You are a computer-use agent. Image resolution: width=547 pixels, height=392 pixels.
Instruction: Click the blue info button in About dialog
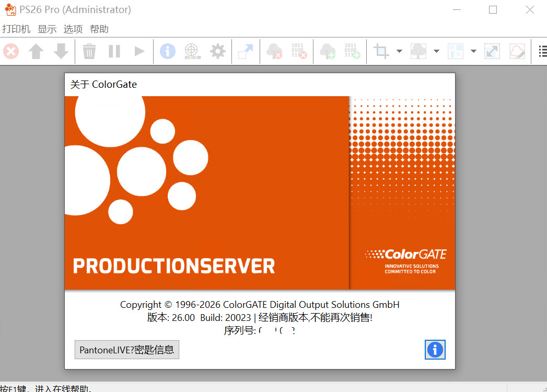435,350
